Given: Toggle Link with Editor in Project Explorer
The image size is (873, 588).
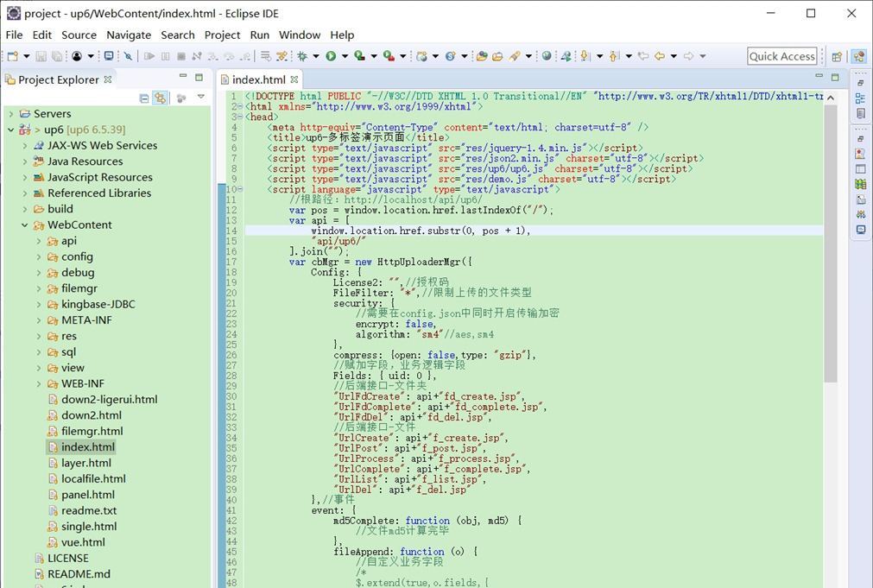Looking at the screenshot, I should pyautogui.click(x=161, y=98).
